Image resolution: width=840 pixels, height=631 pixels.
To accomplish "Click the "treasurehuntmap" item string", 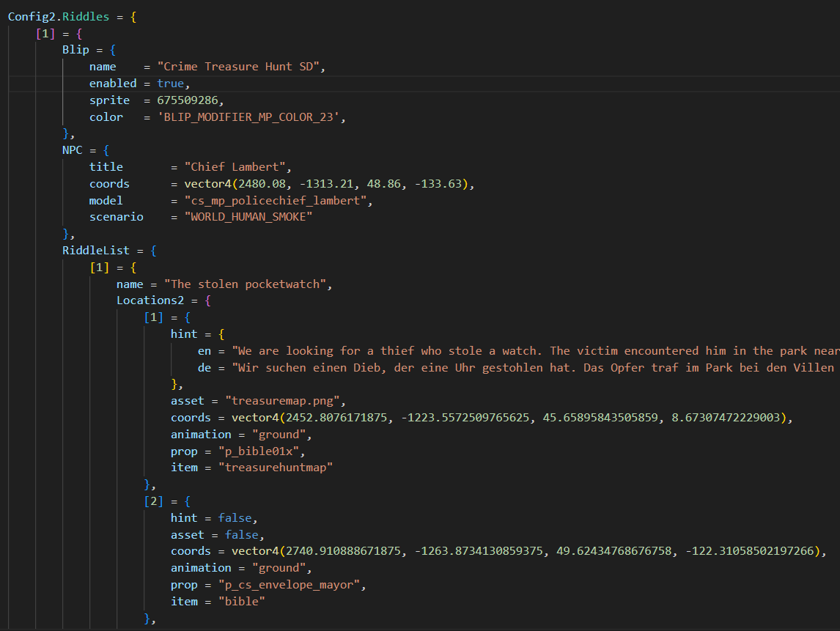I will tap(276, 467).
